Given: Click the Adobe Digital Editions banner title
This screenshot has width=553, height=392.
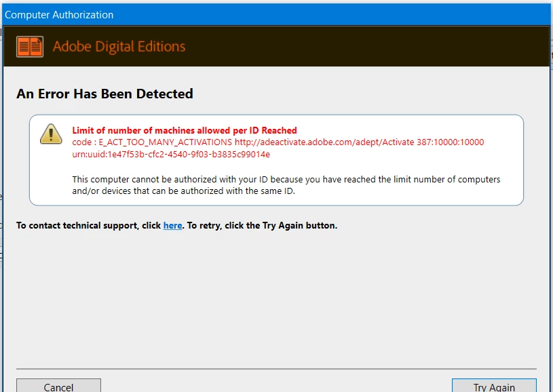Looking at the screenshot, I should click(119, 47).
